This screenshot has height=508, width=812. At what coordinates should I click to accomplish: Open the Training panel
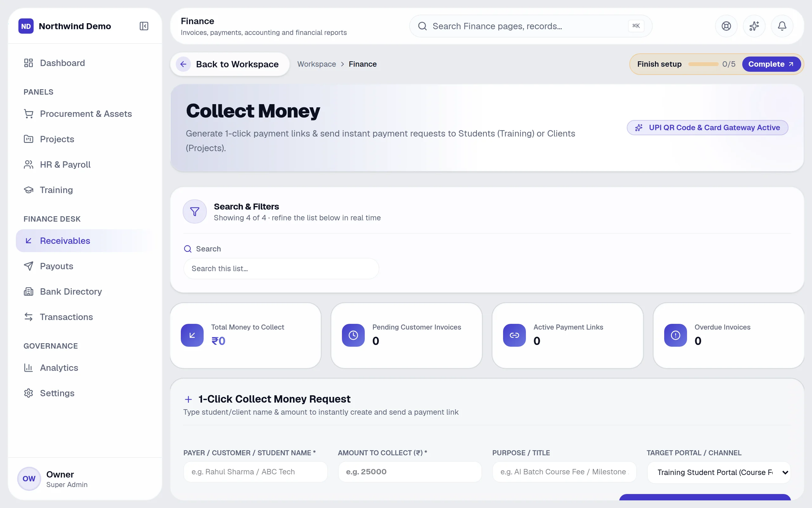85,190
